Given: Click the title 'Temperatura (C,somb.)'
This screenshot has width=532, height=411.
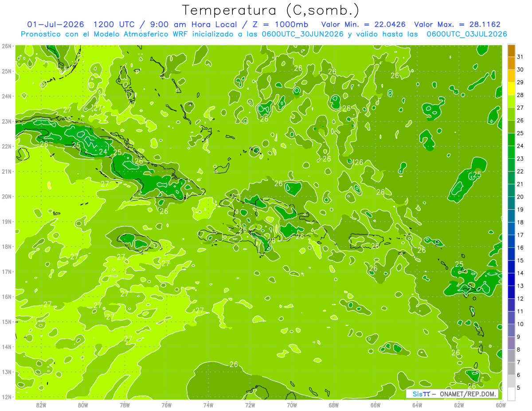Looking at the screenshot, I should point(271,10).
